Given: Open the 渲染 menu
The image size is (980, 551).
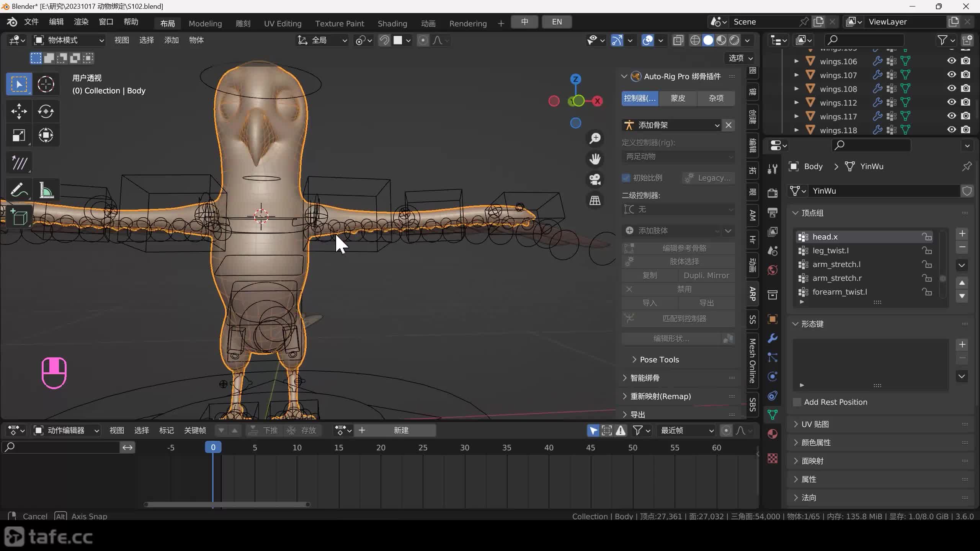Looking at the screenshot, I should tap(81, 22).
